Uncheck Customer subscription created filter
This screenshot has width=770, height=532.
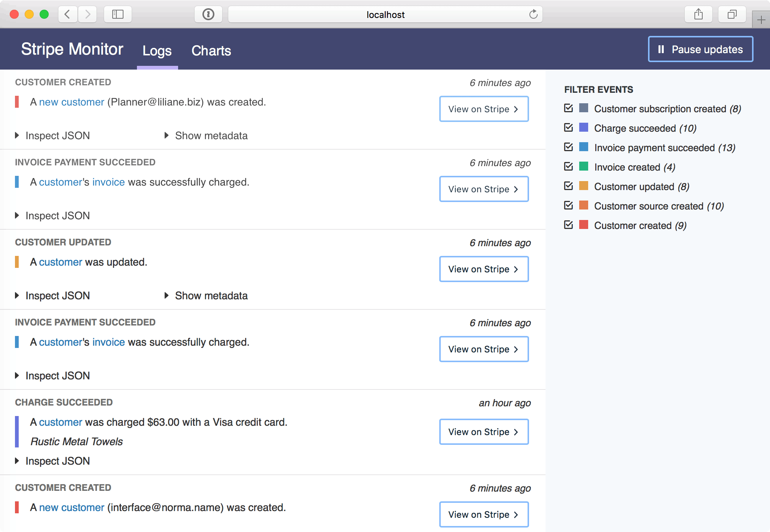569,108
